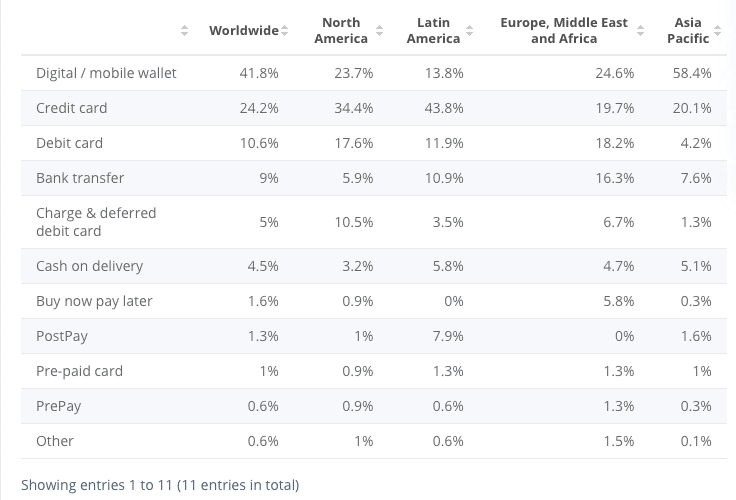Screen dimensions: 736x500
Task: Click the Bank transfer row label
Action: point(80,178)
